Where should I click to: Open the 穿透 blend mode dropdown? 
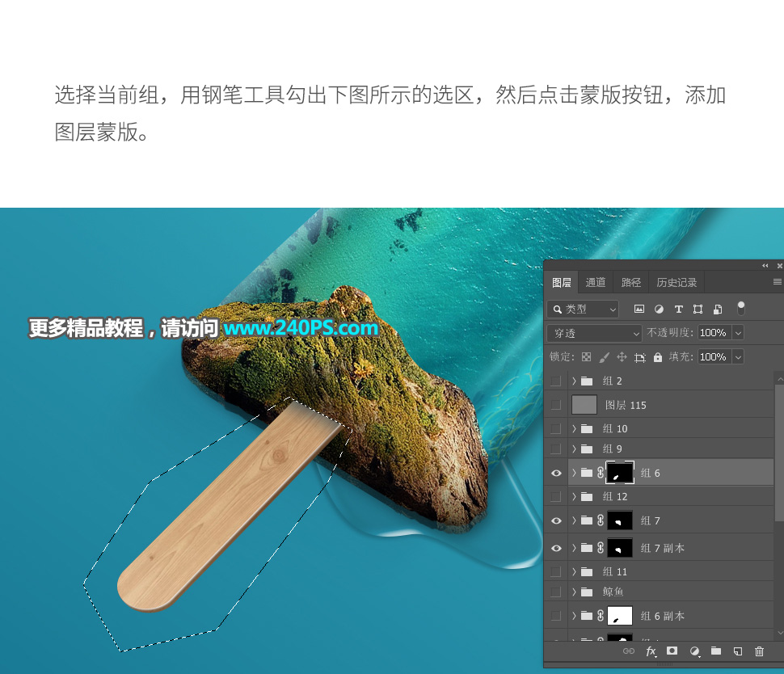(594, 333)
